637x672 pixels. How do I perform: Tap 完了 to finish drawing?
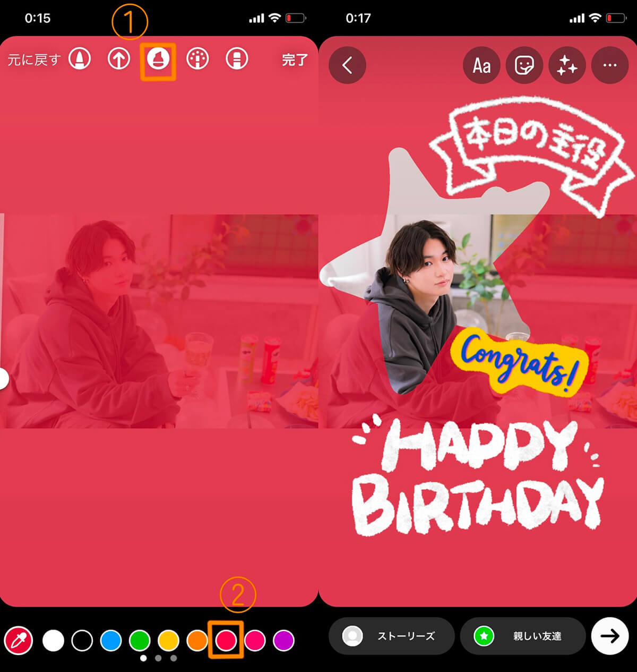pyautogui.click(x=294, y=60)
